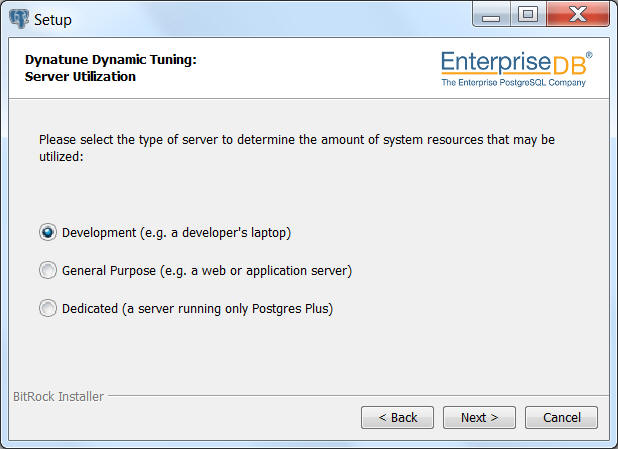This screenshot has height=449, width=618.
Task: Click the BitRock Installer label
Action: coord(58,397)
